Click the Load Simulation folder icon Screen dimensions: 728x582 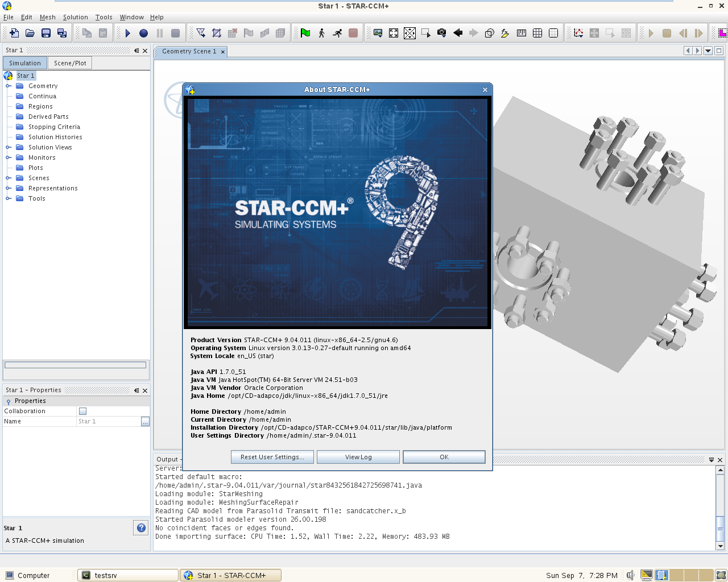click(30, 33)
